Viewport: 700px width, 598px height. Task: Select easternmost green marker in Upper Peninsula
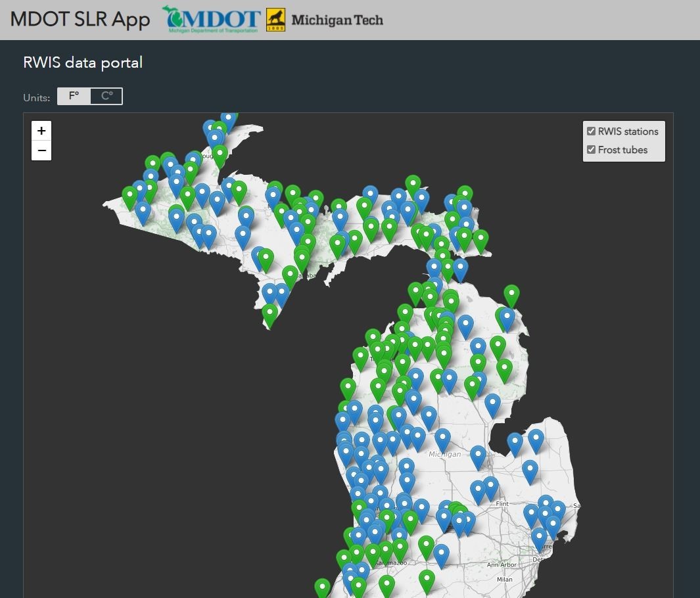click(x=480, y=239)
